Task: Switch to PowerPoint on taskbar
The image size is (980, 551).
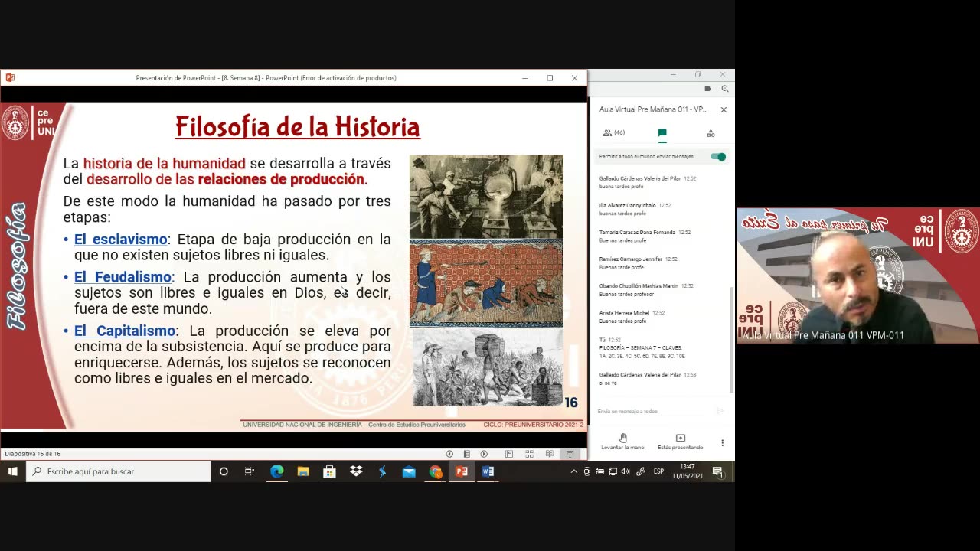Action: click(x=462, y=471)
